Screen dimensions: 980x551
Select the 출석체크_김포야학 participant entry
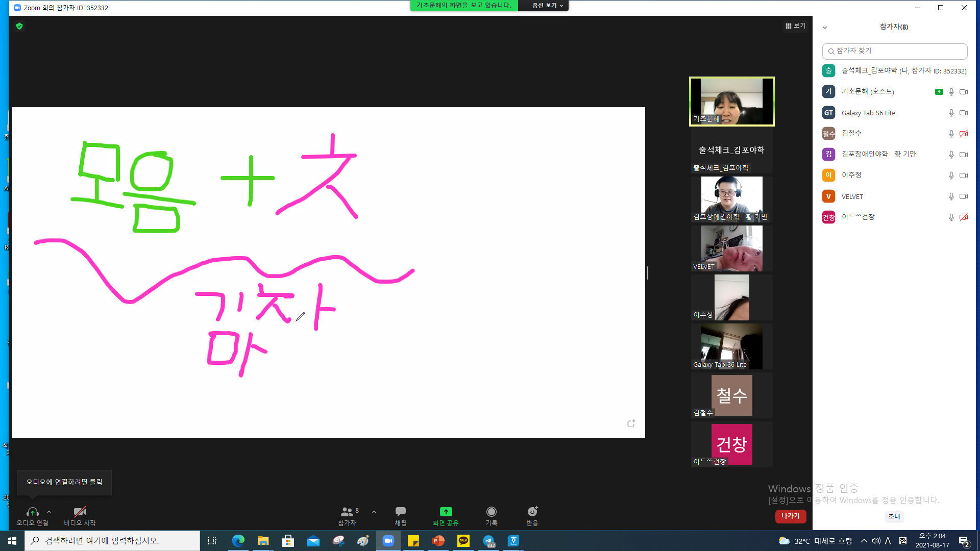tap(895, 71)
